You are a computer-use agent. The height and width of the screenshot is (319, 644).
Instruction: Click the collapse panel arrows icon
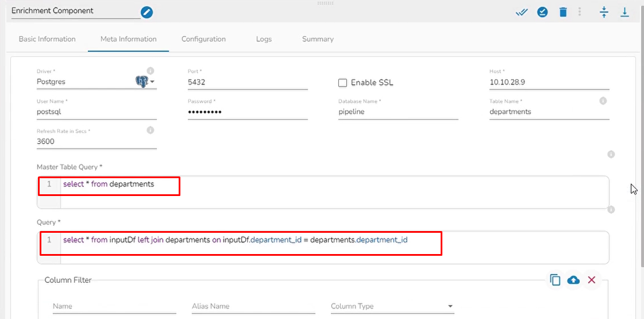click(x=604, y=12)
